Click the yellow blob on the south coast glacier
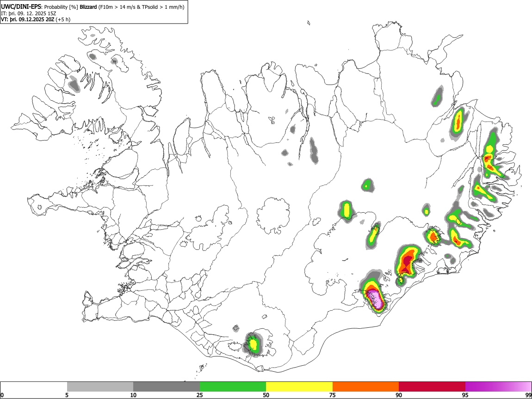532x399 pixels. click(253, 344)
